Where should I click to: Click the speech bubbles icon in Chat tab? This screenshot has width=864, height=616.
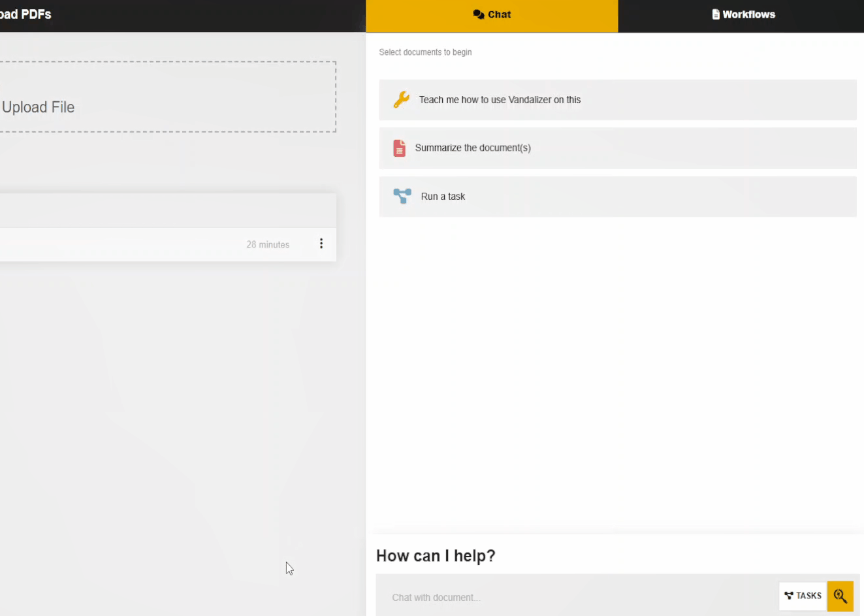(479, 14)
